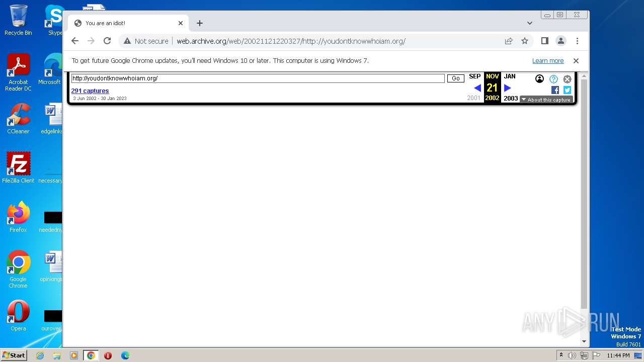Click scrollbar down arrow
The image size is (644, 362).
pyautogui.click(x=584, y=342)
